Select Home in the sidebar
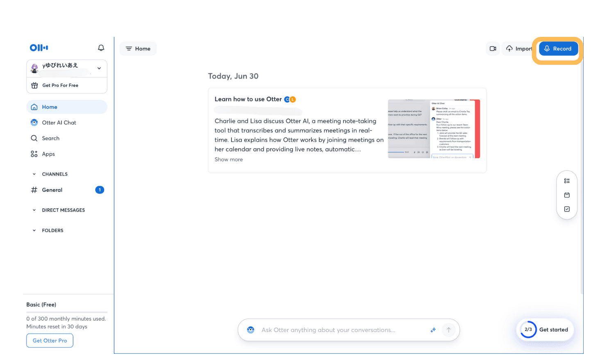614x364 pixels. (67, 107)
